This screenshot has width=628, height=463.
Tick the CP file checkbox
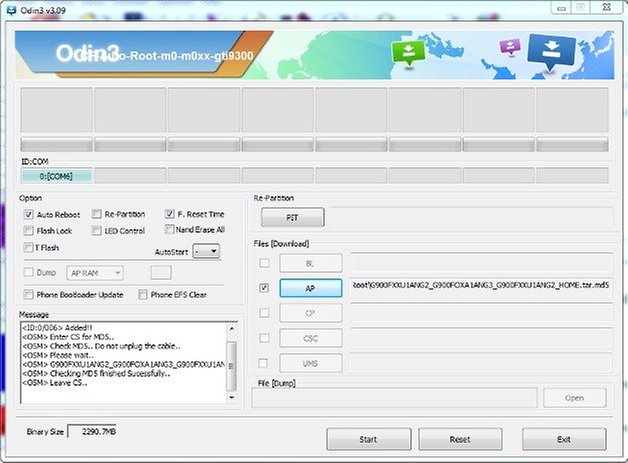point(264,313)
